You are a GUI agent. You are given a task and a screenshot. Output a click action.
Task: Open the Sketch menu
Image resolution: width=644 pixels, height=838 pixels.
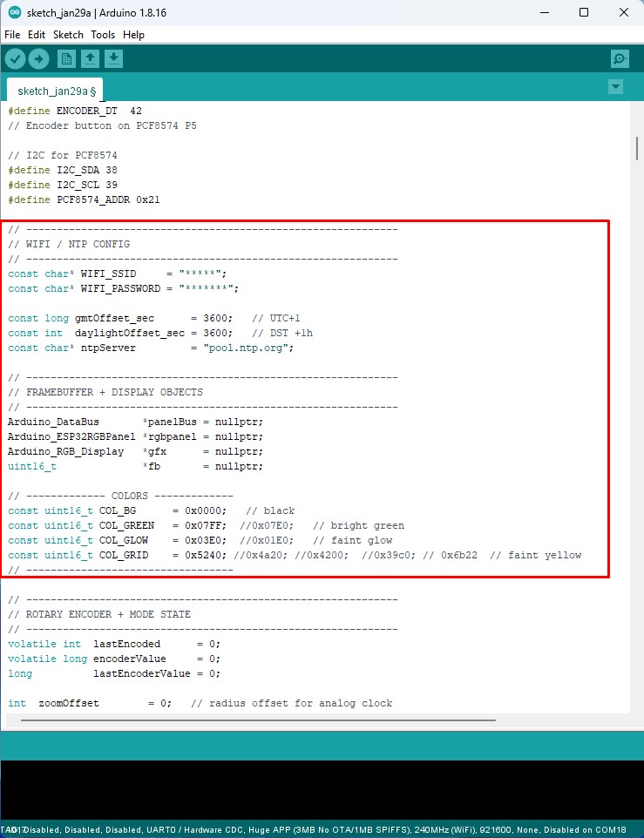pyautogui.click(x=68, y=35)
